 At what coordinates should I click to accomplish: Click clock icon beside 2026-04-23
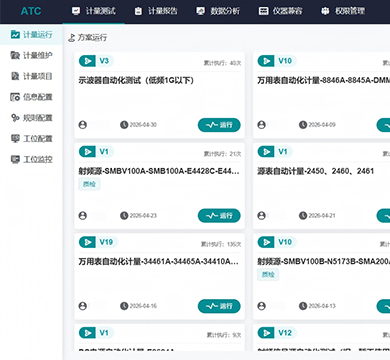(x=124, y=215)
